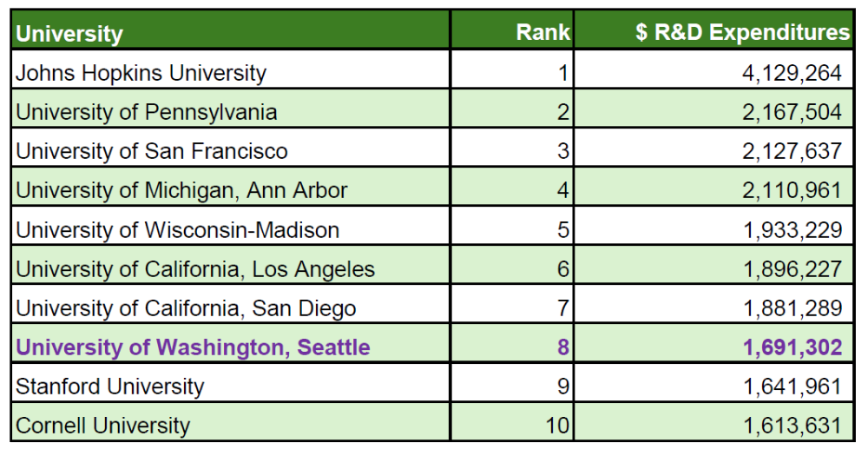Click the University of San Francisco cell
The image size is (868, 456).
152,151
